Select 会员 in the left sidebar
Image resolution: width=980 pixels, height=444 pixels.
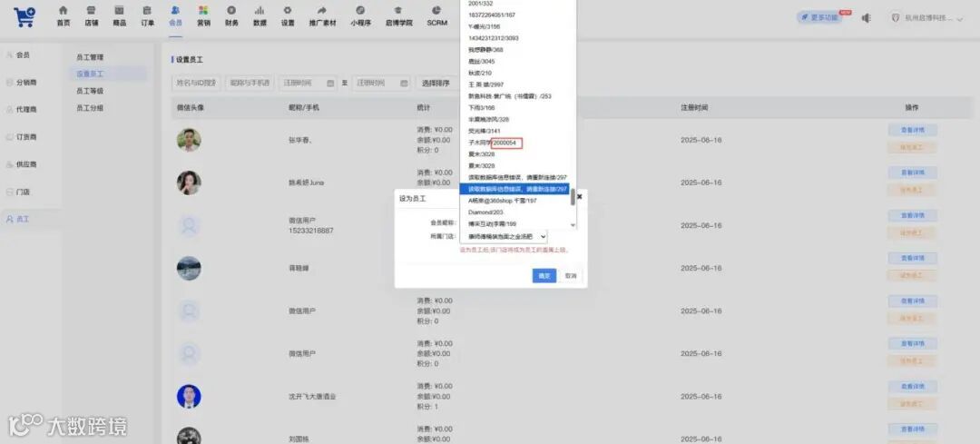coord(23,55)
